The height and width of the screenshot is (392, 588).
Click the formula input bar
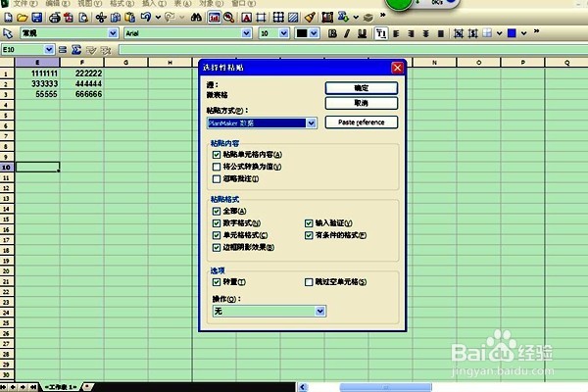coord(353,50)
